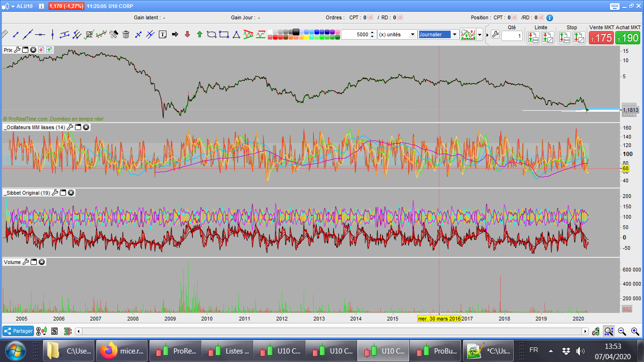Image resolution: width=644 pixels, height=362 pixels.
Task: Switch to the ProBu... taskbar window
Action: tap(435, 351)
